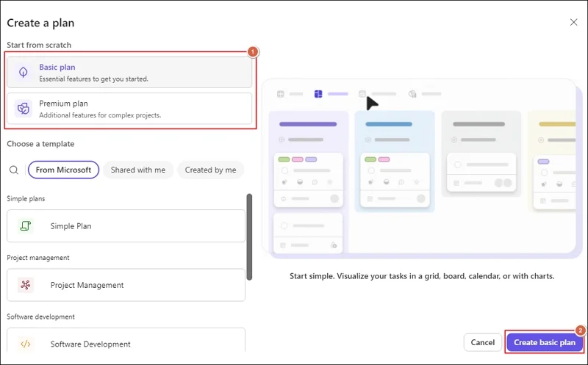This screenshot has width=588, height=365.
Task: Click 'Additional features for complex projects' text
Action: (100, 115)
